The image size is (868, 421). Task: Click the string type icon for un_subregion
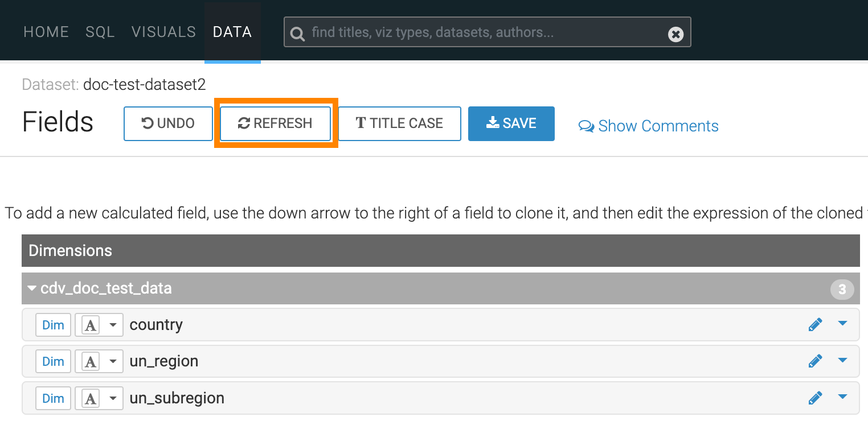pyautogui.click(x=91, y=398)
